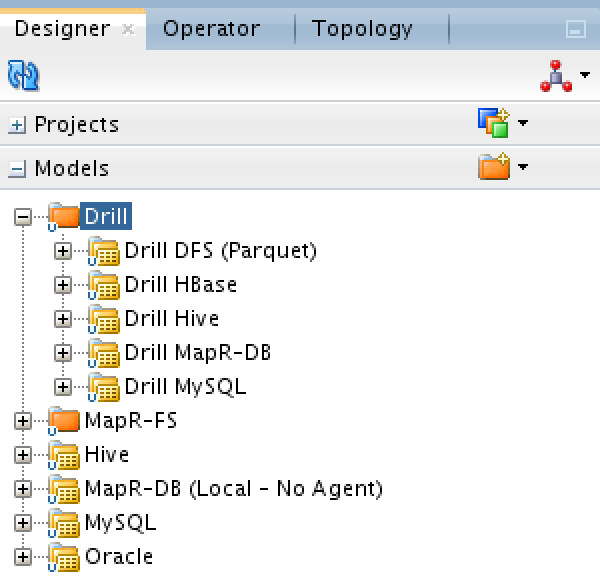The image size is (600, 588).
Task: Select the Designer tab
Action: coord(62,29)
